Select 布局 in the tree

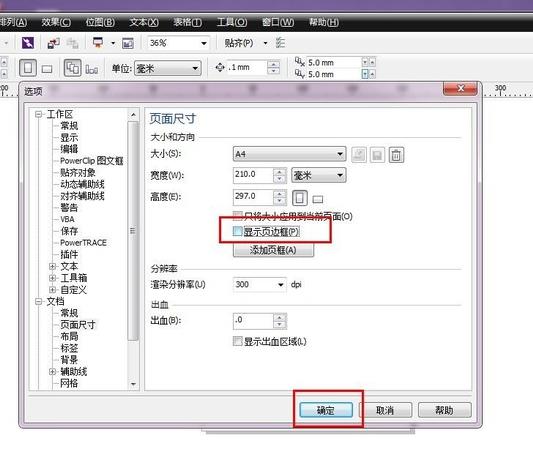click(x=69, y=336)
